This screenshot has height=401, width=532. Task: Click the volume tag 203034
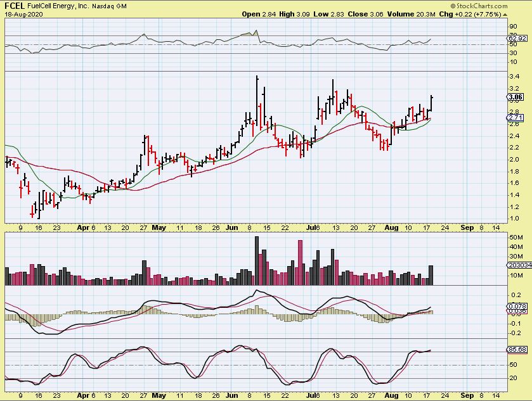(x=520, y=265)
